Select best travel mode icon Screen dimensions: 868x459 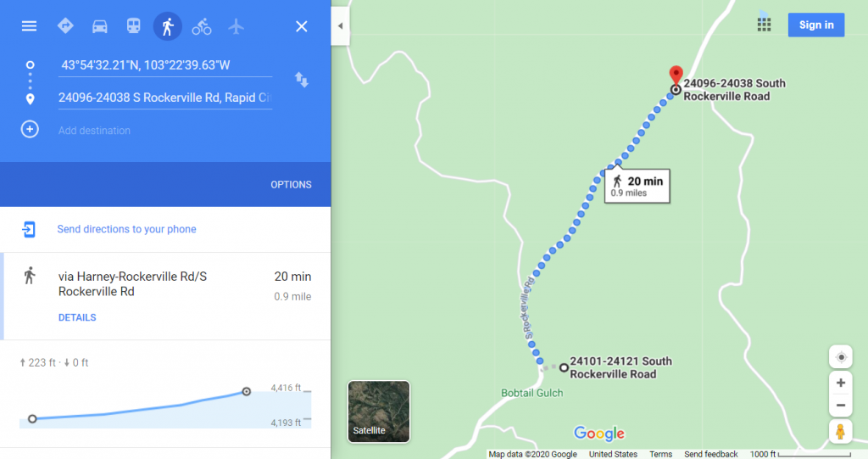click(65, 26)
